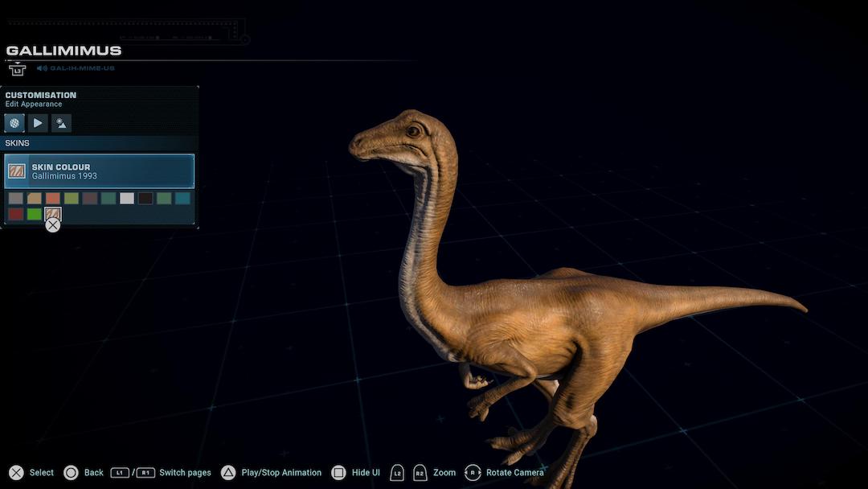This screenshot has height=489, width=868.
Task: Click the Zoom label
Action: pyautogui.click(x=444, y=472)
